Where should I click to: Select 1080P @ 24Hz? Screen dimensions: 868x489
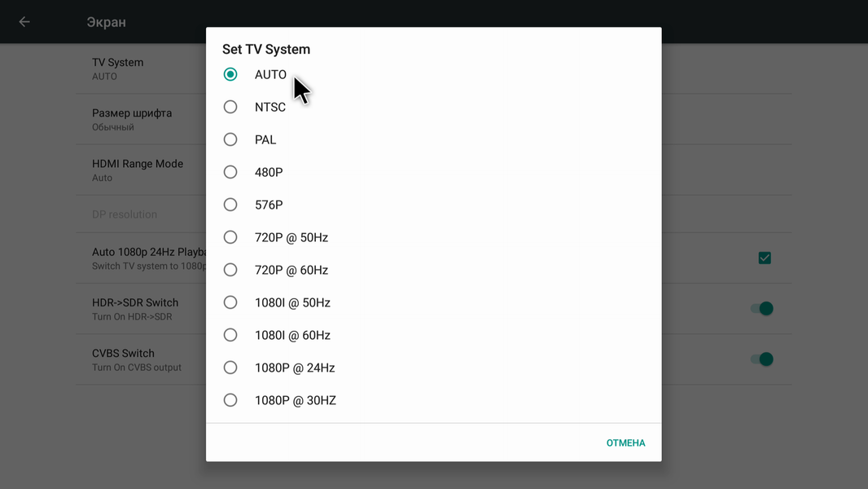click(230, 368)
